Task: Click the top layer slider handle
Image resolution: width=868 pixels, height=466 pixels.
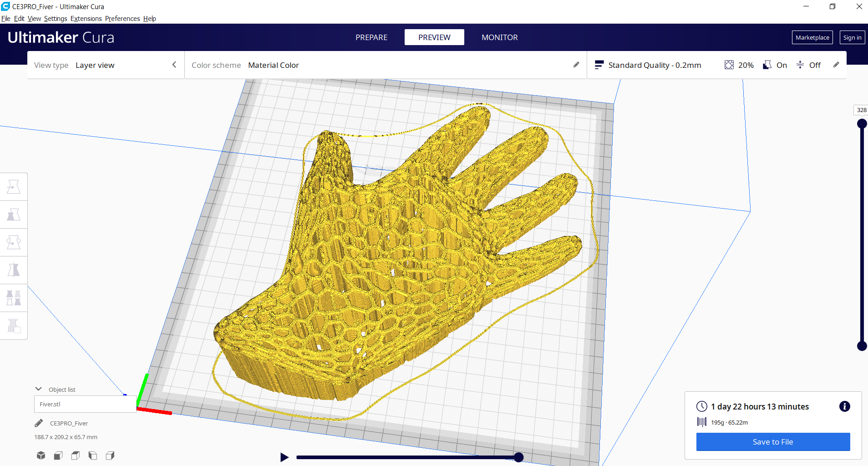Action: click(862, 124)
